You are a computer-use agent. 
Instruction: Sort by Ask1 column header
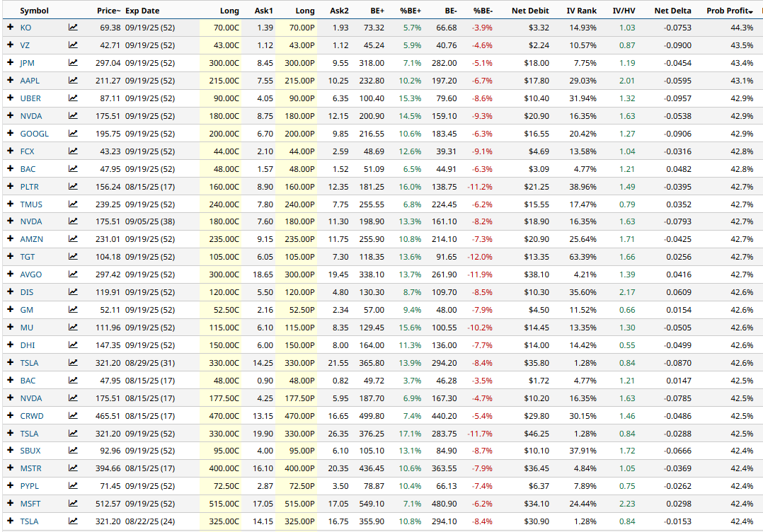(x=264, y=11)
